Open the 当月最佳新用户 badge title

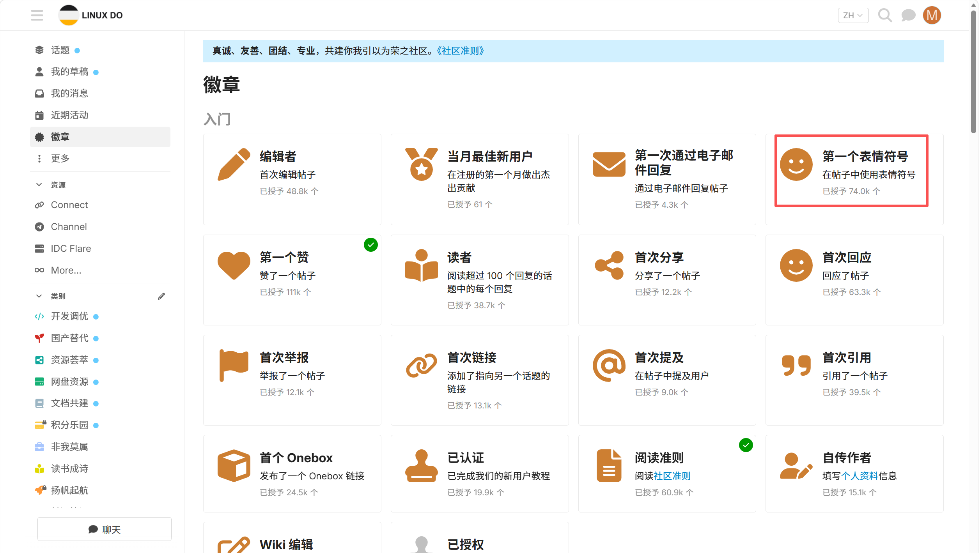[x=490, y=156]
